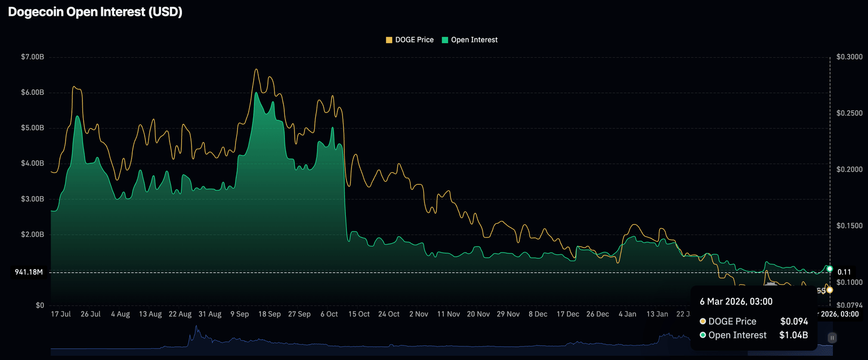Click the $0.094 DOGE Price tooltip value
Screen dimensions: 868x360
point(794,322)
